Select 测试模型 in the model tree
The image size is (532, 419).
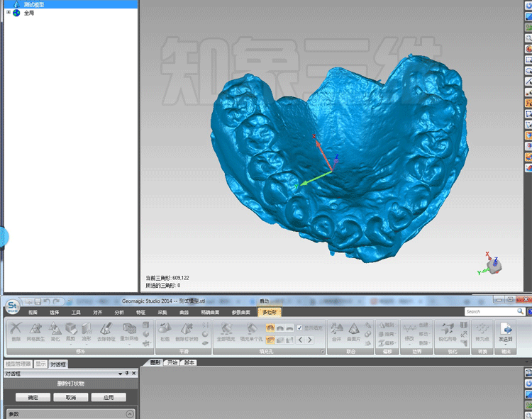pos(34,4)
